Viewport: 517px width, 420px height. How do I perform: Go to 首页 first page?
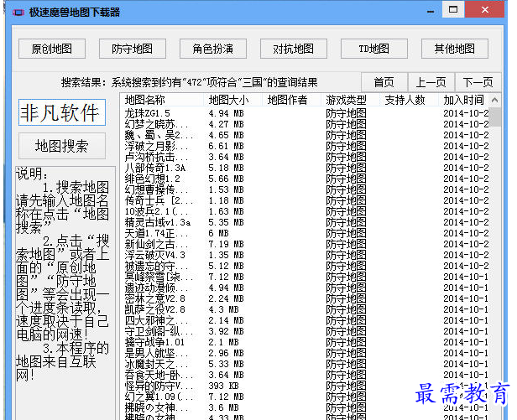(x=384, y=82)
